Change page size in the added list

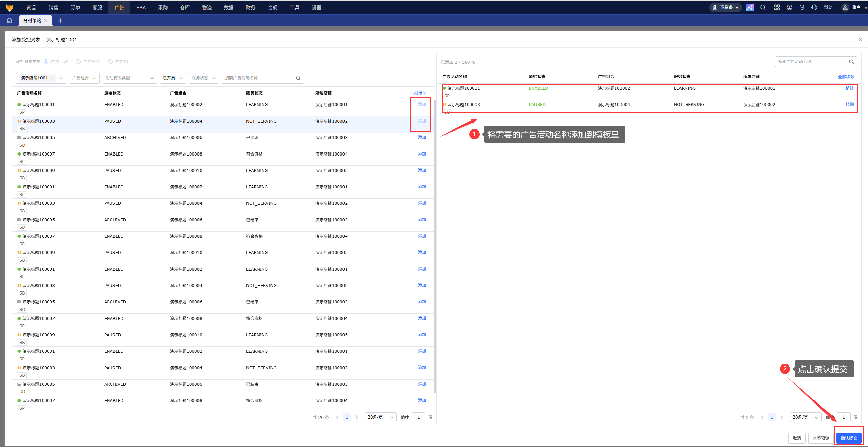[x=806, y=417]
